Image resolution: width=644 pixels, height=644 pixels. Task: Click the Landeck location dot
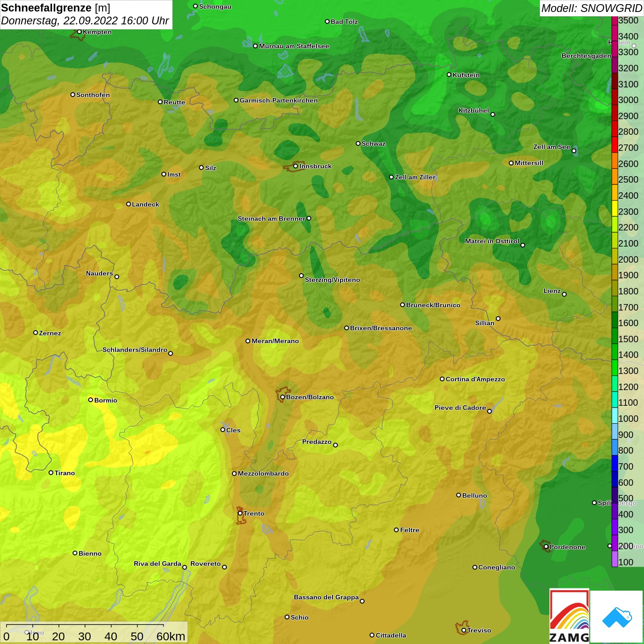pos(128,204)
